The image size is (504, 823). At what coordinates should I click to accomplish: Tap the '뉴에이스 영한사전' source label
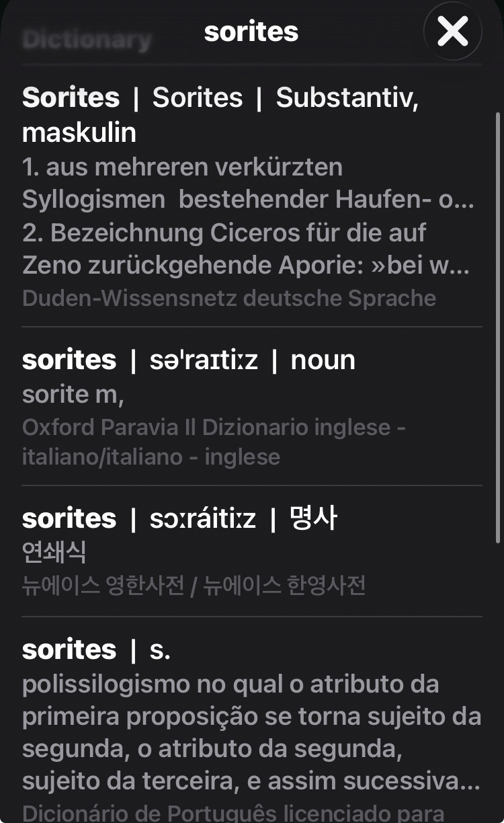(103, 586)
